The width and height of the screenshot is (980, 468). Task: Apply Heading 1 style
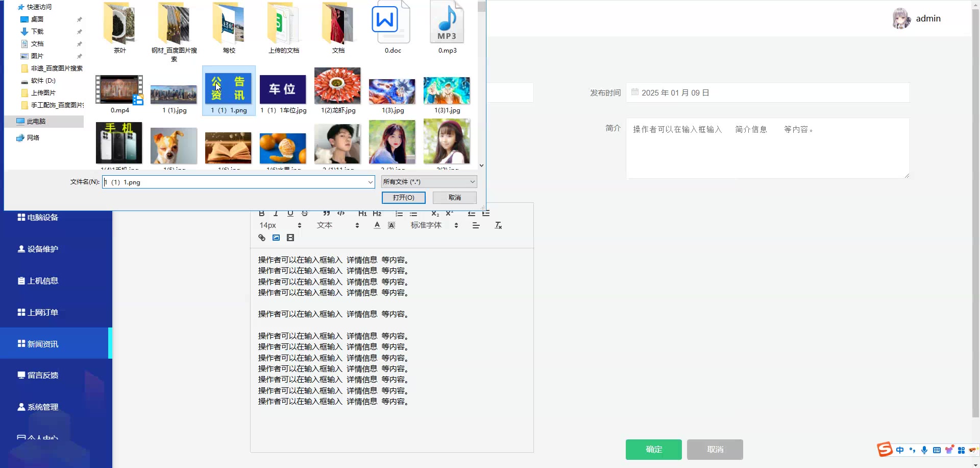[362, 214]
